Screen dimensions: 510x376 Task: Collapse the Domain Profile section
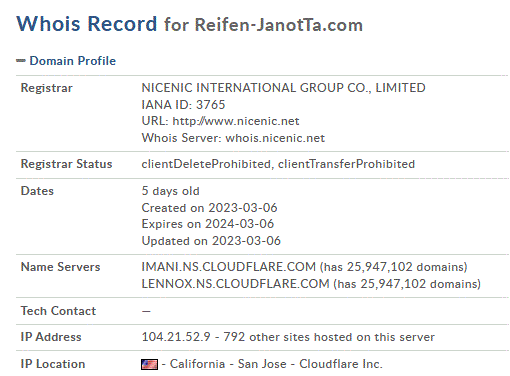click(21, 61)
